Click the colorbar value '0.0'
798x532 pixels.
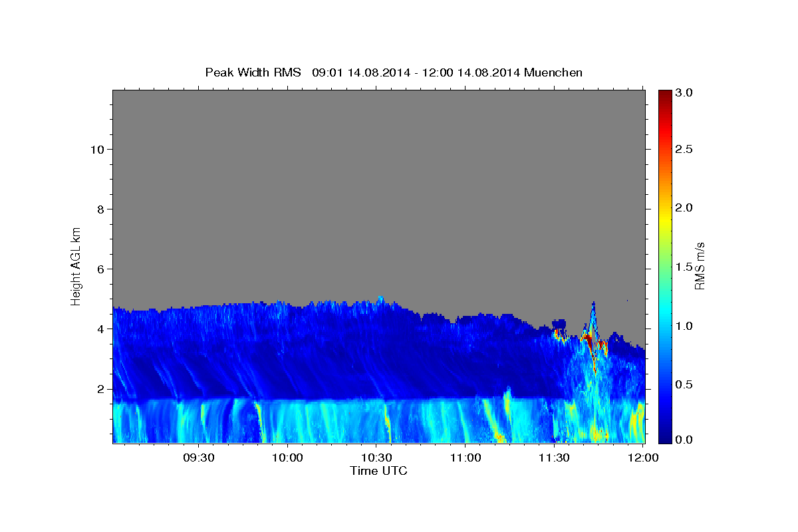coord(684,440)
